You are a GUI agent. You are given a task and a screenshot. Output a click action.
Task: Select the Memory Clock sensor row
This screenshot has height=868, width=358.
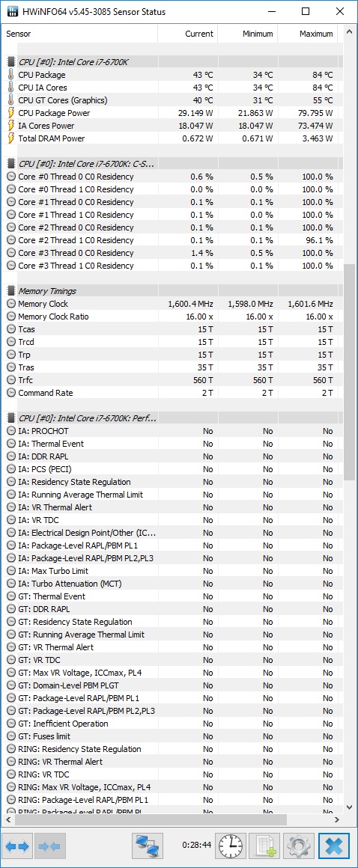[x=172, y=304]
